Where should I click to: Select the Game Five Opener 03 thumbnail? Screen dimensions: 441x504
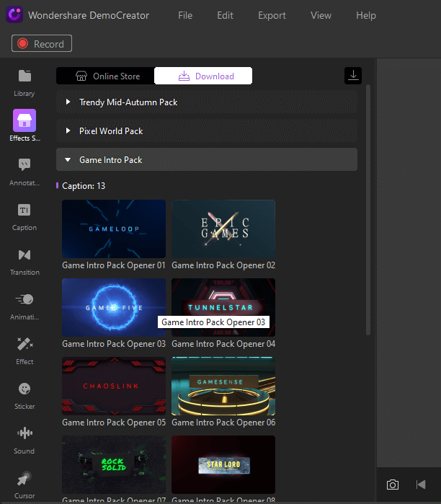click(x=114, y=307)
